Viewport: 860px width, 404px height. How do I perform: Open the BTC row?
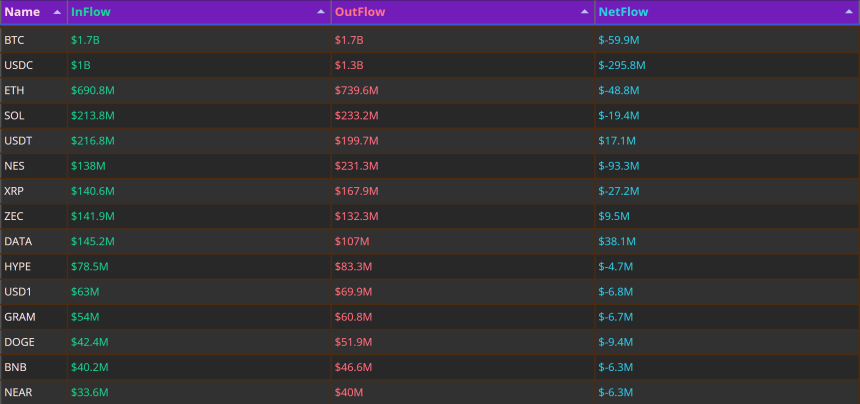click(x=430, y=40)
